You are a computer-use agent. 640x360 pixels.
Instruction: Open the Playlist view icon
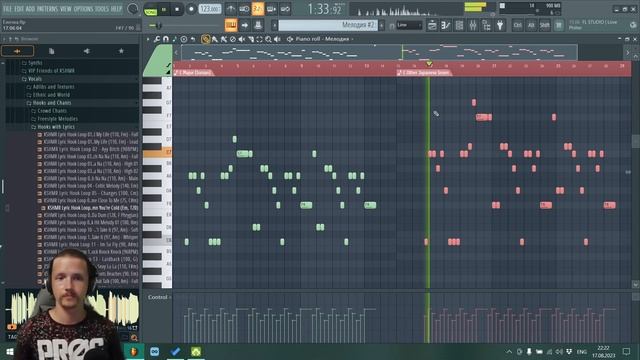[x=432, y=25]
